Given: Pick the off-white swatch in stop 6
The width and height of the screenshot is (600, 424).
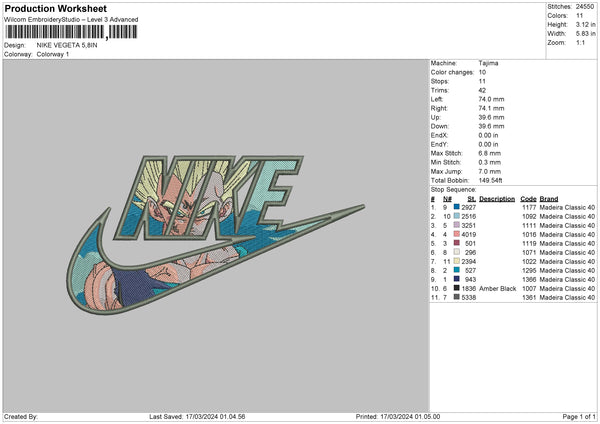Looking at the screenshot, I should (457, 252).
